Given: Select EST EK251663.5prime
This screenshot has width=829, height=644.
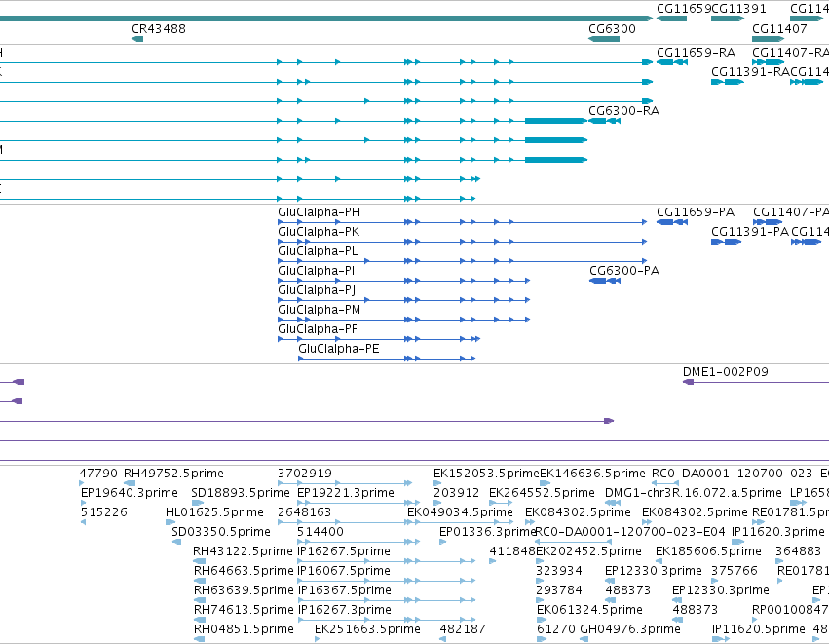Looking at the screenshot, I should point(318,639).
